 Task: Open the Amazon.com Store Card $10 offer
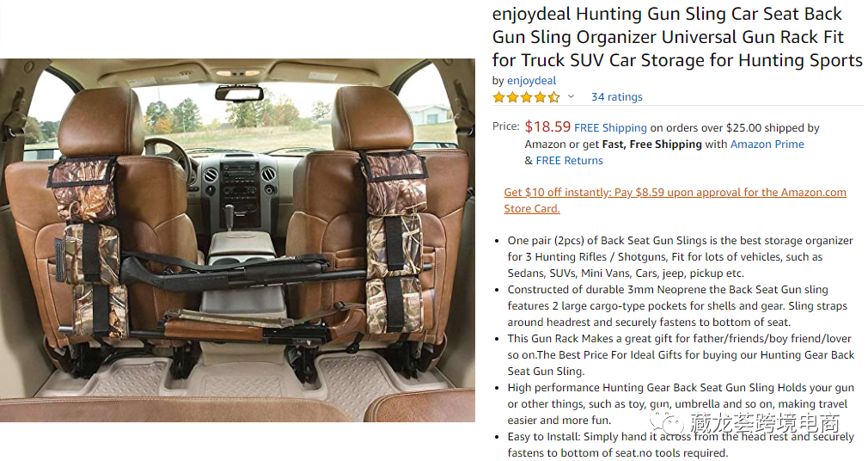pos(675,200)
